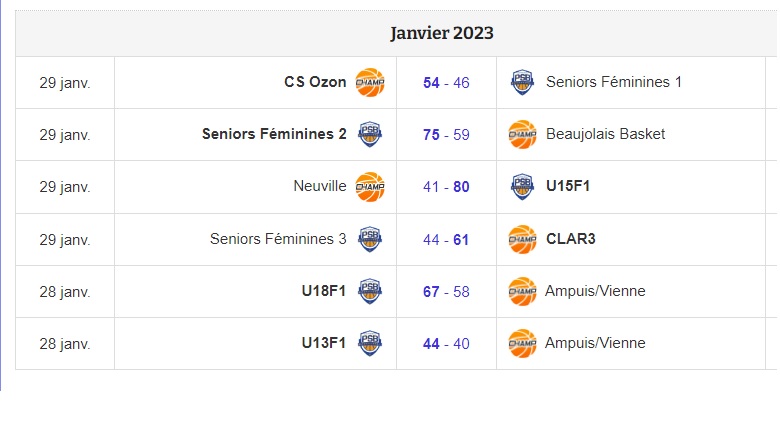
Task: Open the 41 - 80 match score
Action: pos(446,187)
